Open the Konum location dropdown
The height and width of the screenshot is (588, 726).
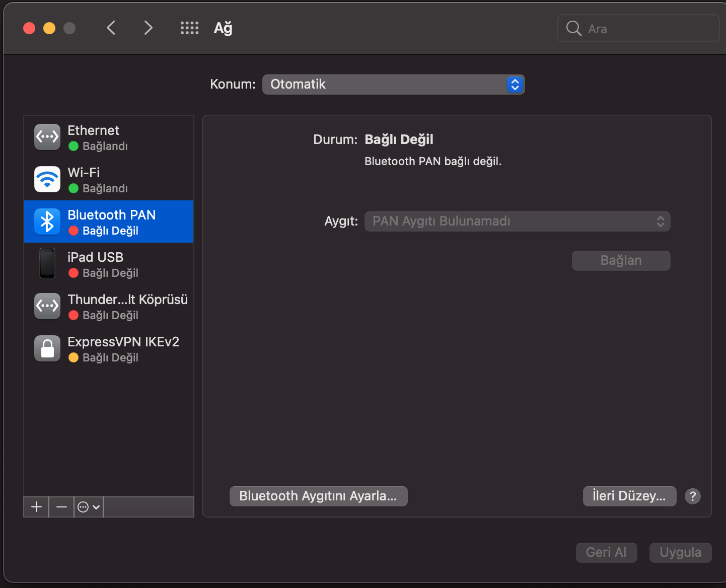click(393, 85)
